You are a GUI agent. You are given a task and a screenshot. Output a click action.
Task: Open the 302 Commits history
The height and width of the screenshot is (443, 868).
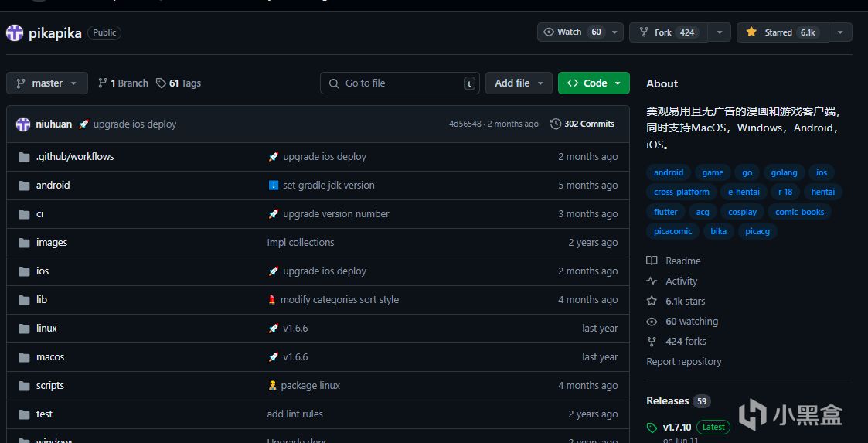583,124
